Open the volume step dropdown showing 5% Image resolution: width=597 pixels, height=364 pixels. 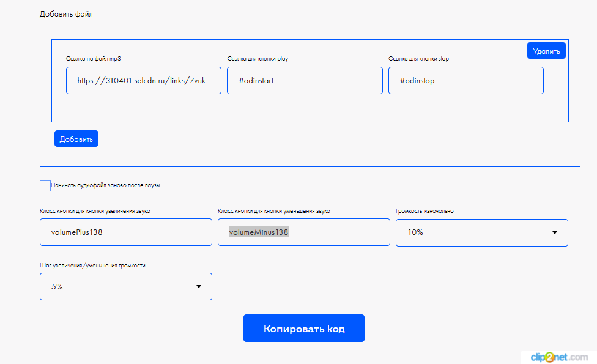click(125, 286)
